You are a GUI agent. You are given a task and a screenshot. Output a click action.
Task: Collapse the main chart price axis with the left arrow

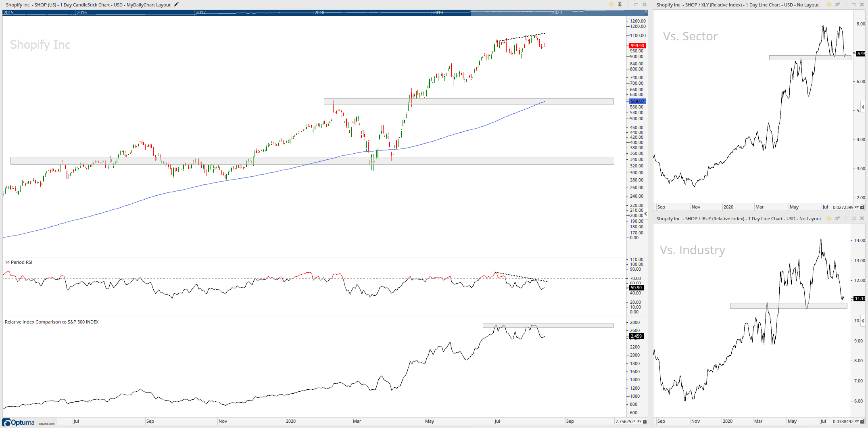tap(645, 214)
